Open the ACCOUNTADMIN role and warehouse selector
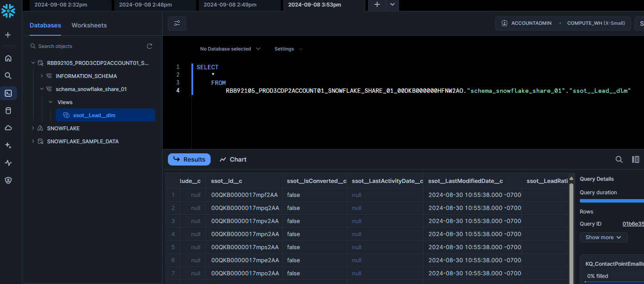Screen dimensions: 644x284 click(x=563, y=23)
